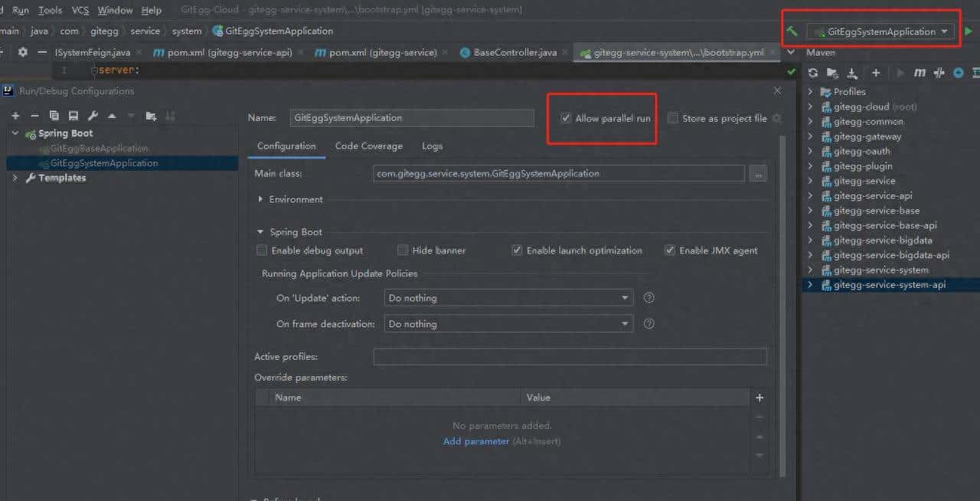980x501 pixels.
Task: Expand the Environment section
Action: [261, 199]
